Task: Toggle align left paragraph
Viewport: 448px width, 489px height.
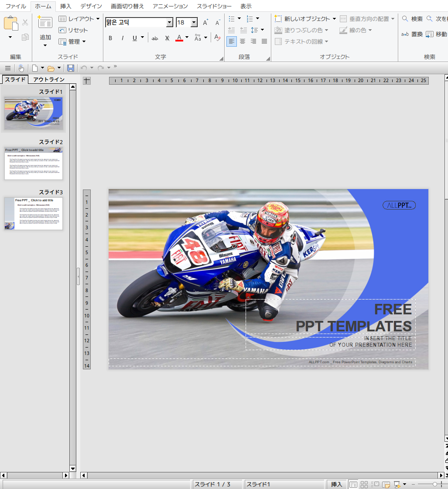Action: click(232, 41)
